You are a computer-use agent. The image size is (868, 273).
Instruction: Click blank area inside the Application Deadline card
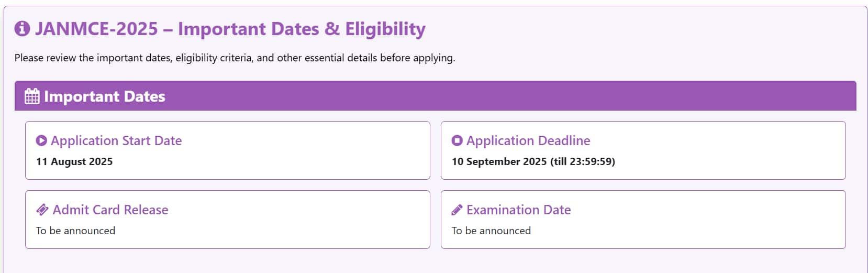(733, 152)
